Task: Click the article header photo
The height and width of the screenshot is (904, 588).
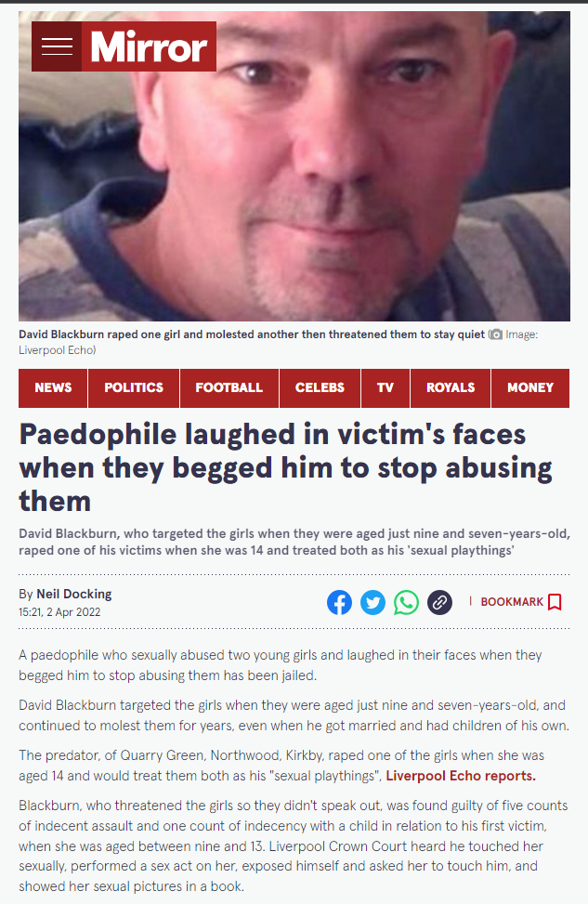Action: coord(294,166)
